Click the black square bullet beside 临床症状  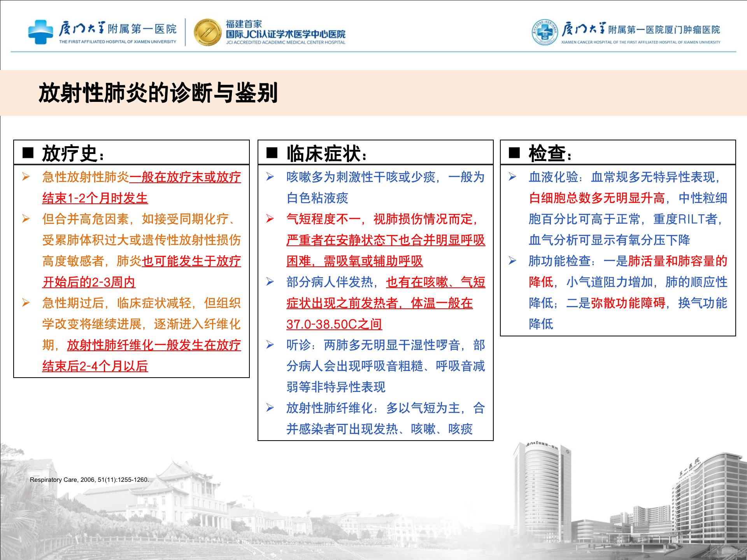pos(272,153)
